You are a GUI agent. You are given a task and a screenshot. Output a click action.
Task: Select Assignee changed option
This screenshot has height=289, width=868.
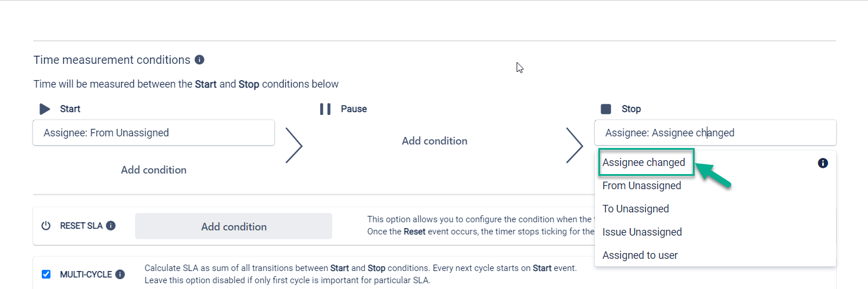(x=644, y=162)
